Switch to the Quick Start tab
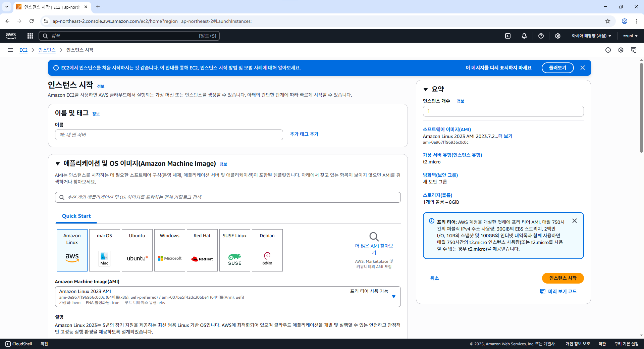The width and height of the screenshot is (644, 349). coord(76,216)
